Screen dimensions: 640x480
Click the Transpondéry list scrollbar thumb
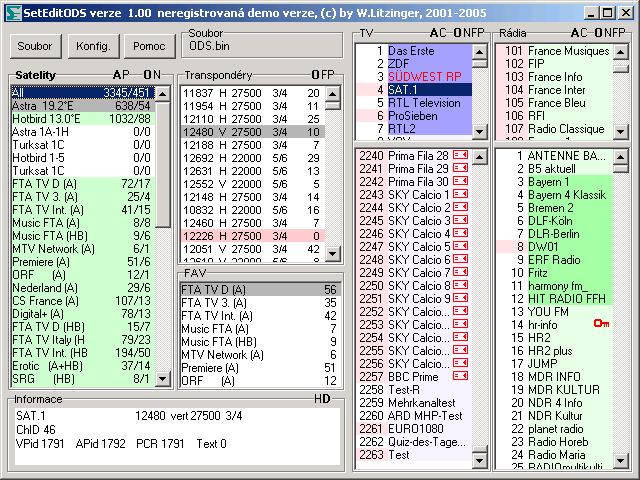pyautogui.click(x=333, y=105)
